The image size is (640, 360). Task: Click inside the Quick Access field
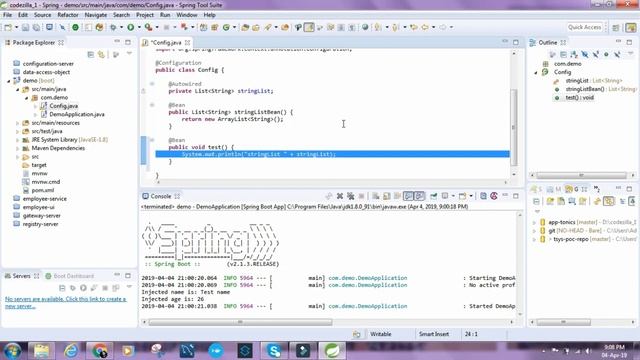584,27
